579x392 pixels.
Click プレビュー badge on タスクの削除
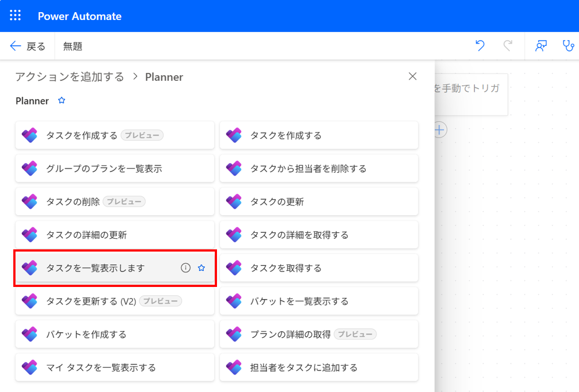[x=124, y=202]
